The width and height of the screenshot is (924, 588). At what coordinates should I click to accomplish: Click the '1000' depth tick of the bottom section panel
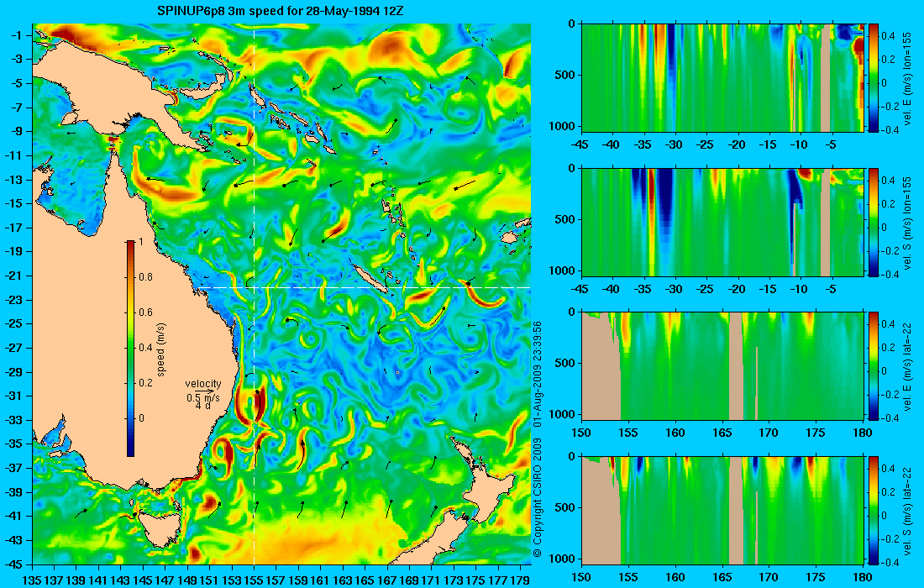pyautogui.click(x=564, y=559)
